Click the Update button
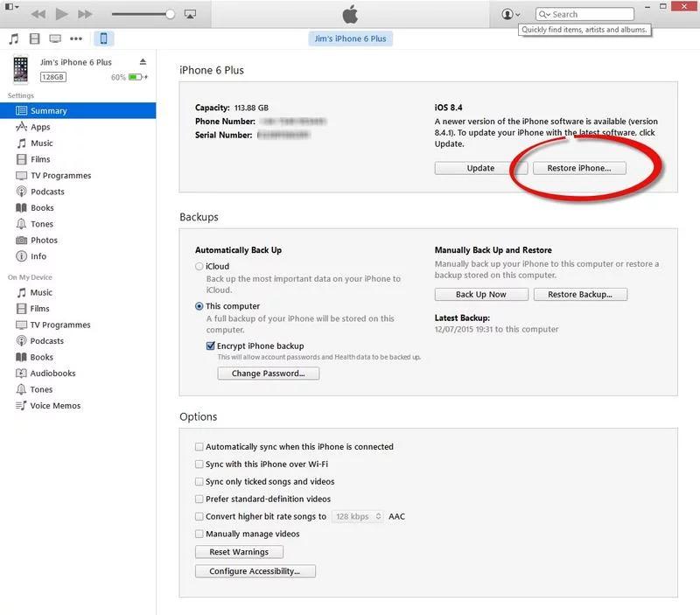The height and width of the screenshot is (615, 700). coord(480,168)
